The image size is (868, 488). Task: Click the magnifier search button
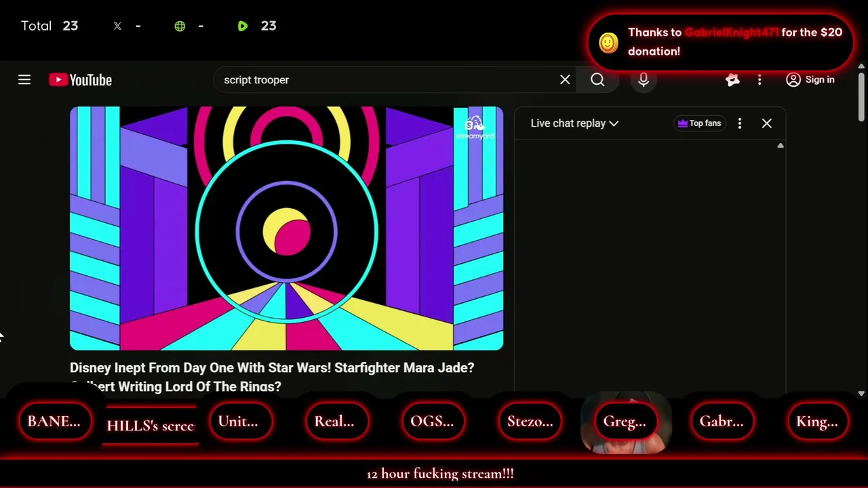coord(597,80)
